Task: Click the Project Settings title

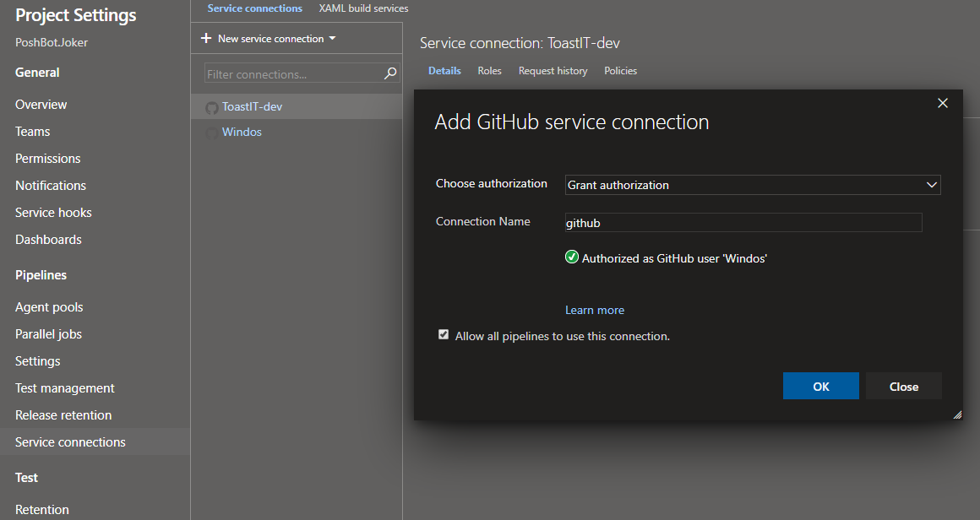Action: point(76,15)
